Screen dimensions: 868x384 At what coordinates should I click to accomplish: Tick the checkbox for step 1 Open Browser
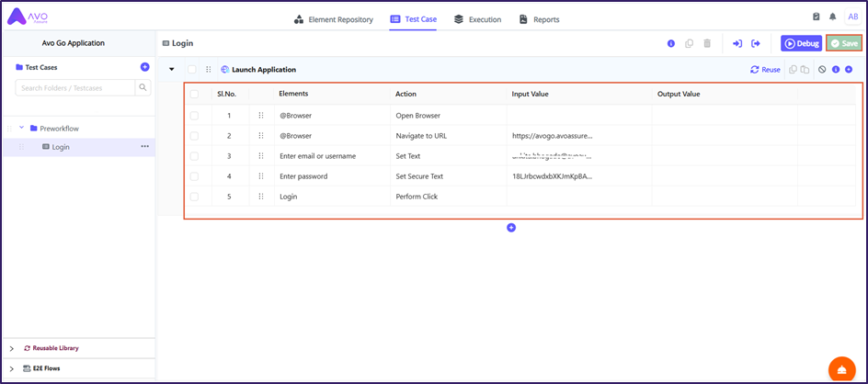coord(194,116)
